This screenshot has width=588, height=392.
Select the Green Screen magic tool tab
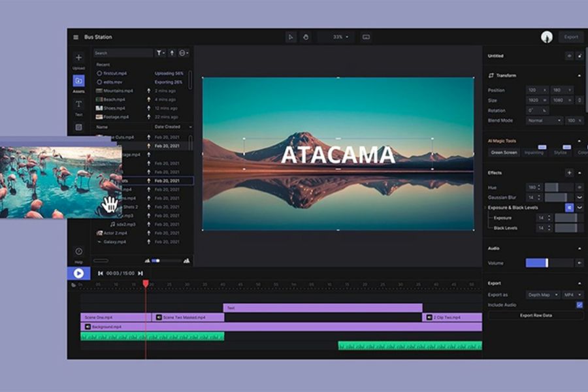(504, 152)
